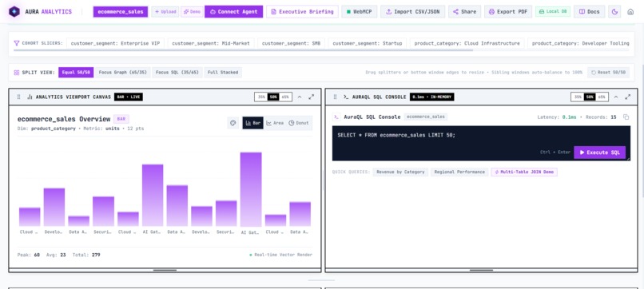Click the ecommerce_sales tag in SQL console

[426, 117]
